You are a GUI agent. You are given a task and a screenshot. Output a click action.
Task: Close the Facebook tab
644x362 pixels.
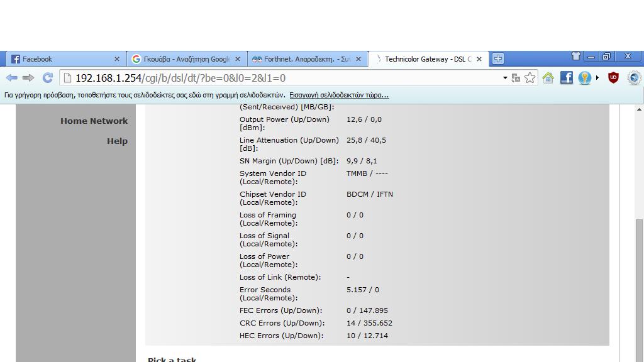(116, 59)
